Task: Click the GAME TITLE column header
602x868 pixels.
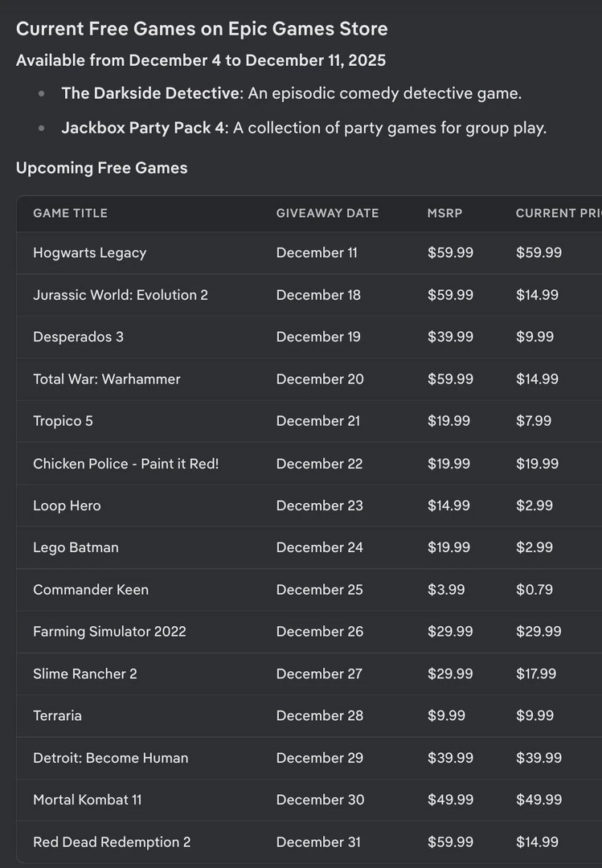Action: click(70, 213)
